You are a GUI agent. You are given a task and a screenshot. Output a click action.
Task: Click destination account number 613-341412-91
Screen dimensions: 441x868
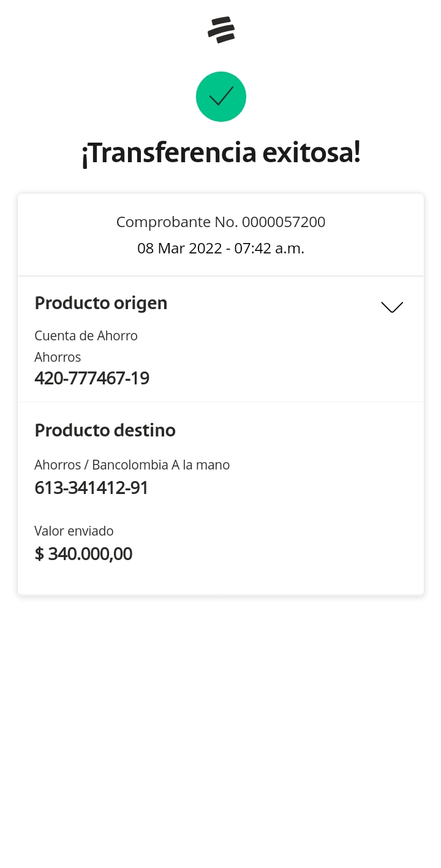click(91, 488)
